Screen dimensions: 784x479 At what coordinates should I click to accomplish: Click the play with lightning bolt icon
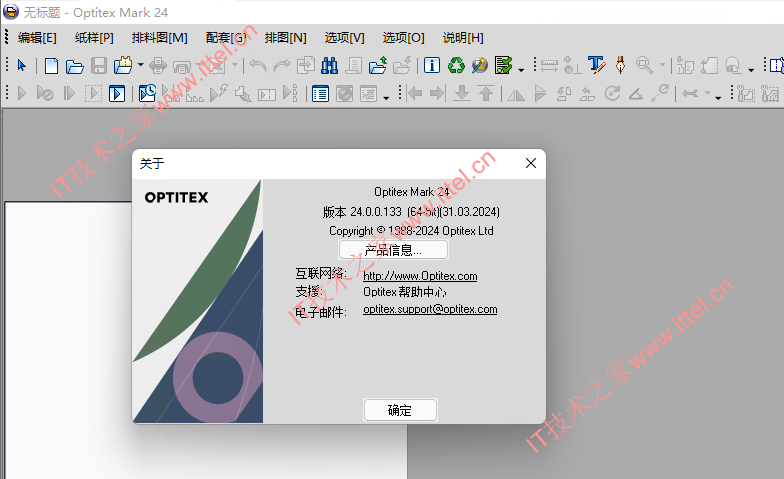[x=219, y=93]
